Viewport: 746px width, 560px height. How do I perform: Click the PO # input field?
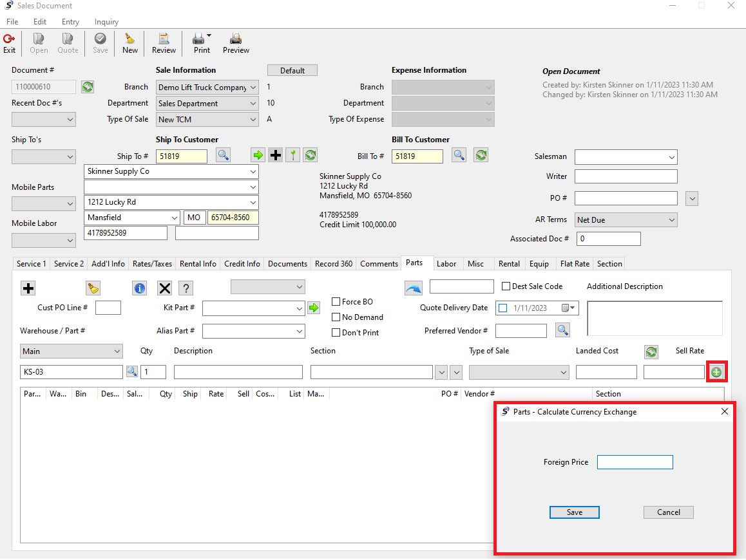pyautogui.click(x=626, y=198)
